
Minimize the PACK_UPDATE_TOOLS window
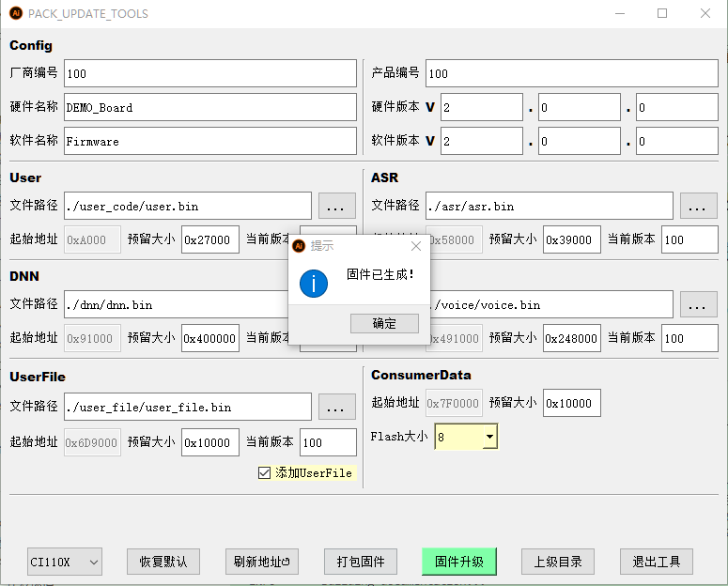[620, 13]
